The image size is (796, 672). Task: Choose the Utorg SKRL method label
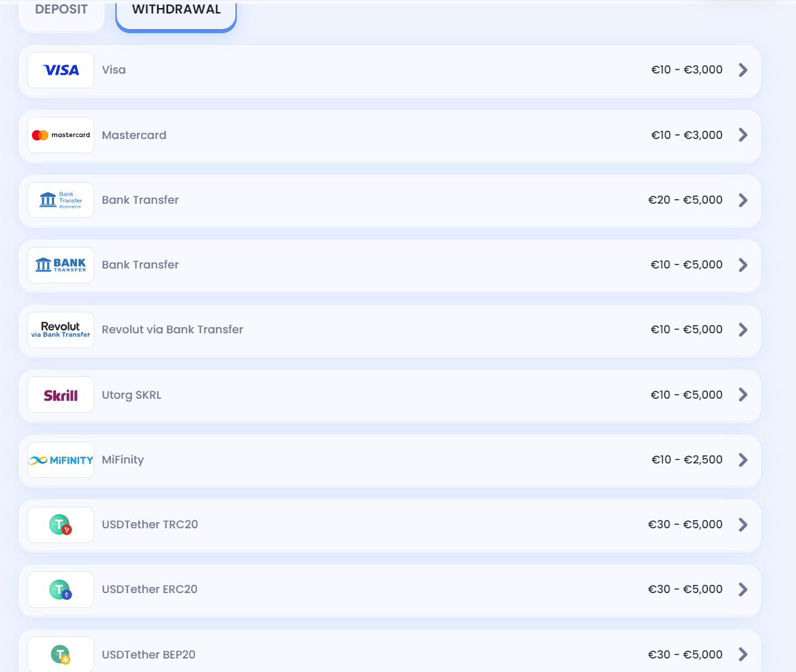(132, 395)
